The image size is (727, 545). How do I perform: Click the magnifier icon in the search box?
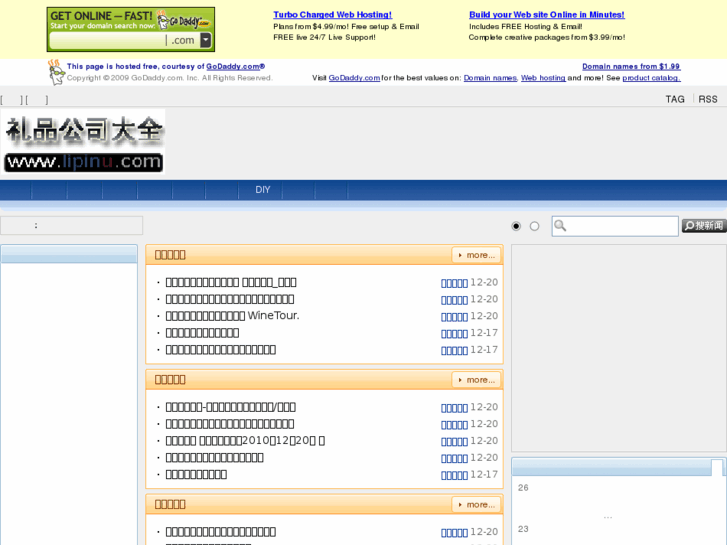[x=560, y=226]
